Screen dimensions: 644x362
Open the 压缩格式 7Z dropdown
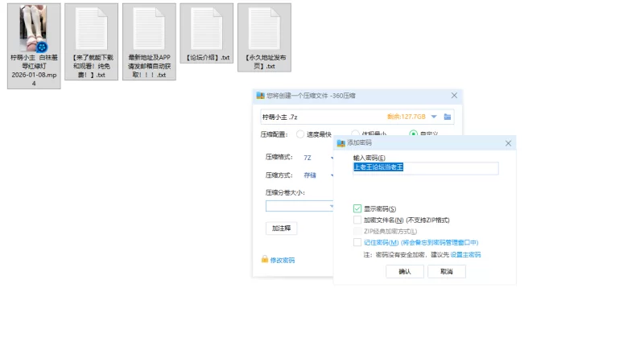(x=318, y=158)
